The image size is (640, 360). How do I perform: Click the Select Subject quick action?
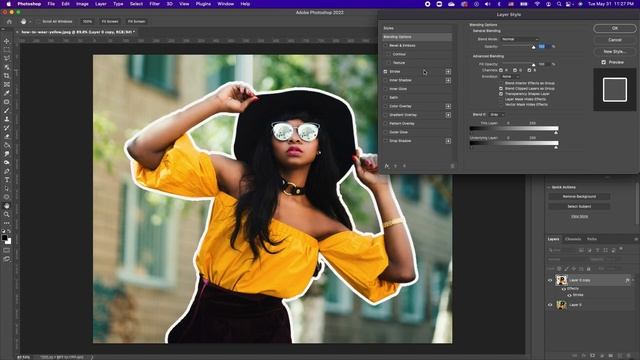coord(579,207)
